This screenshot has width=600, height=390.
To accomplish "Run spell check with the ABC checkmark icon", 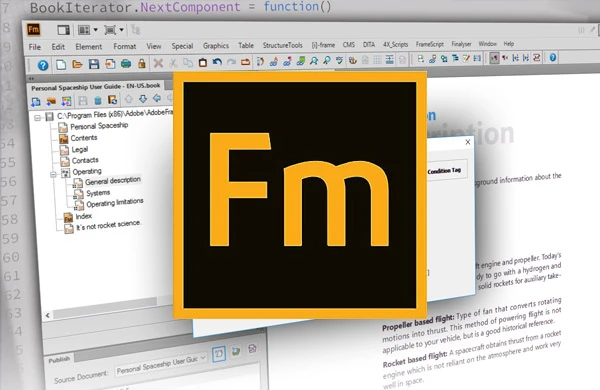I will click(x=339, y=60).
